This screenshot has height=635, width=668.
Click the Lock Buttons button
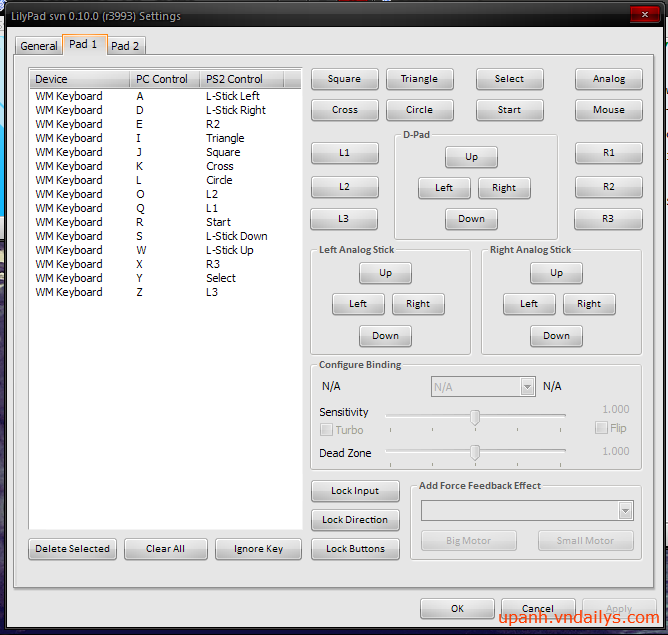(355, 549)
